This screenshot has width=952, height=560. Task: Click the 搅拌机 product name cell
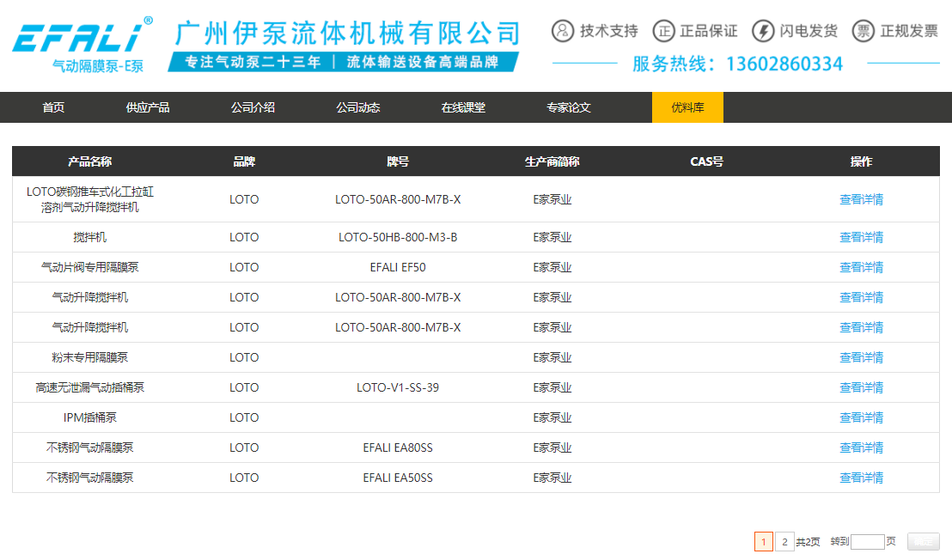coord(90,236)
